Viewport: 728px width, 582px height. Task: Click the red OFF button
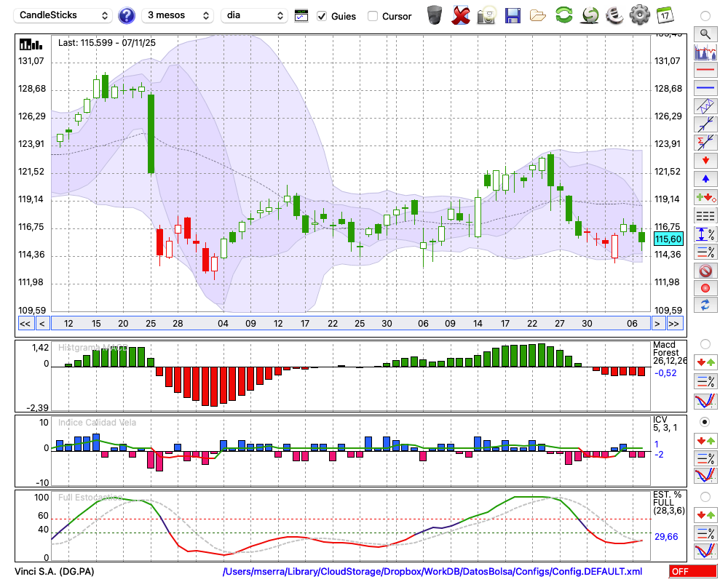[x=692, y=572]
